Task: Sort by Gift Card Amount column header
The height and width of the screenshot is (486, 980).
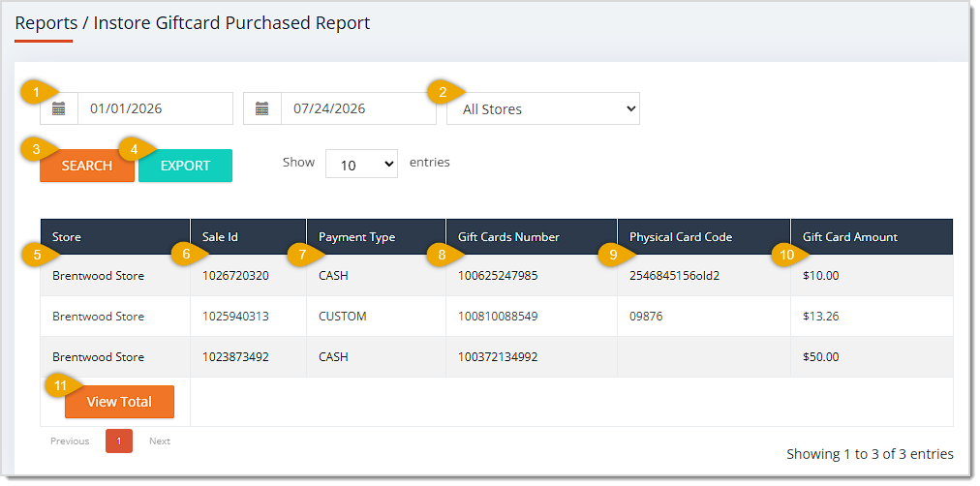Action: click(x=872, y=237)
